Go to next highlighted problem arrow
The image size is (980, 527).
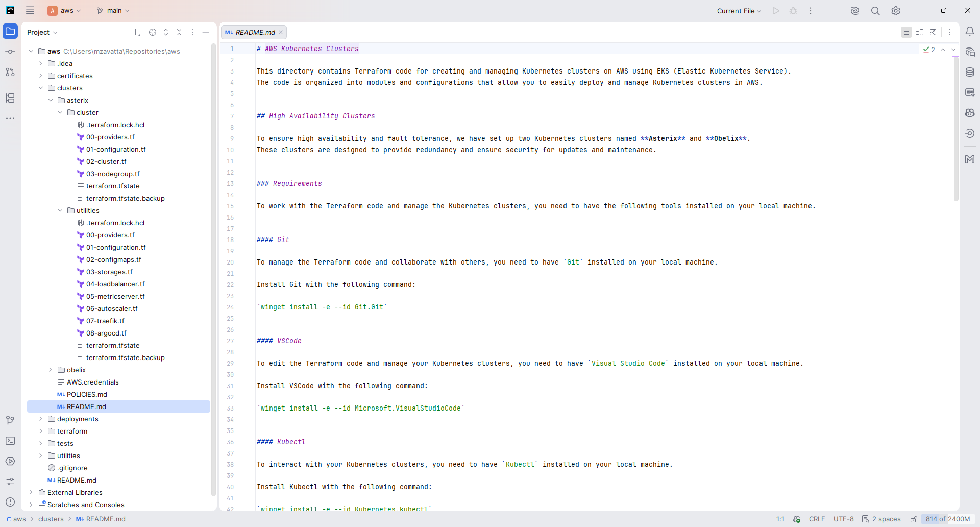(953, 50)
